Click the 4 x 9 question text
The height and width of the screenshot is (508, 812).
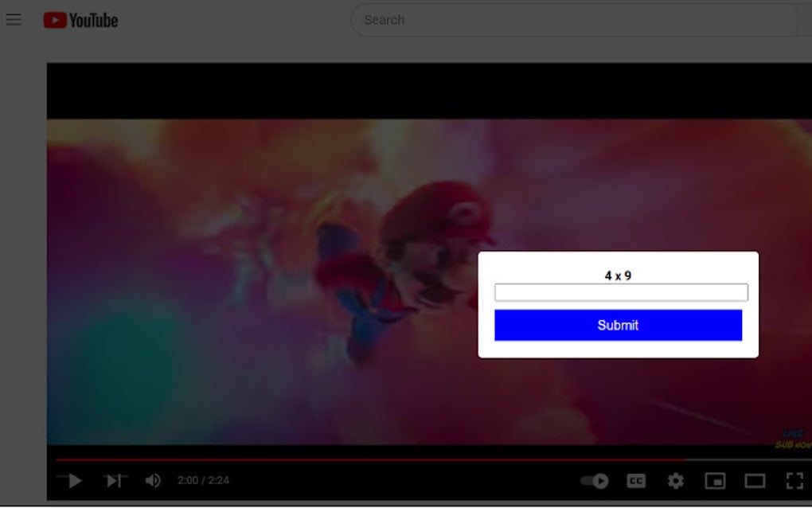618,275
